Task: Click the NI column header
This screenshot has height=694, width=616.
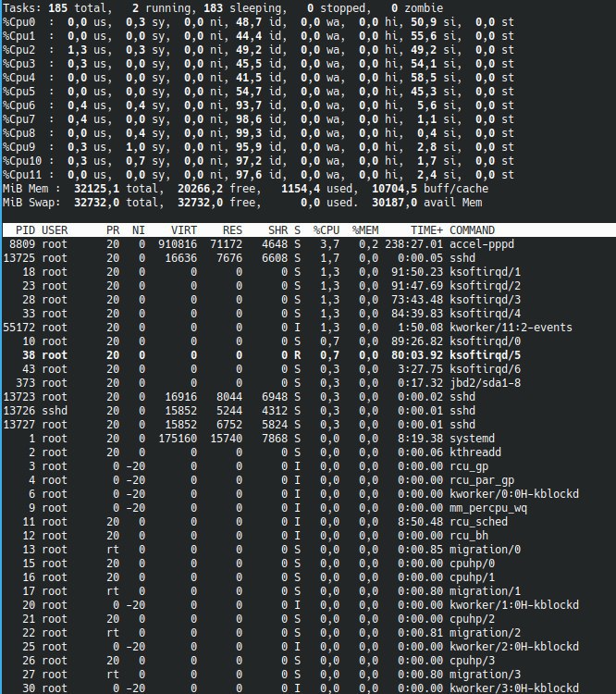Action: [139, 230]
